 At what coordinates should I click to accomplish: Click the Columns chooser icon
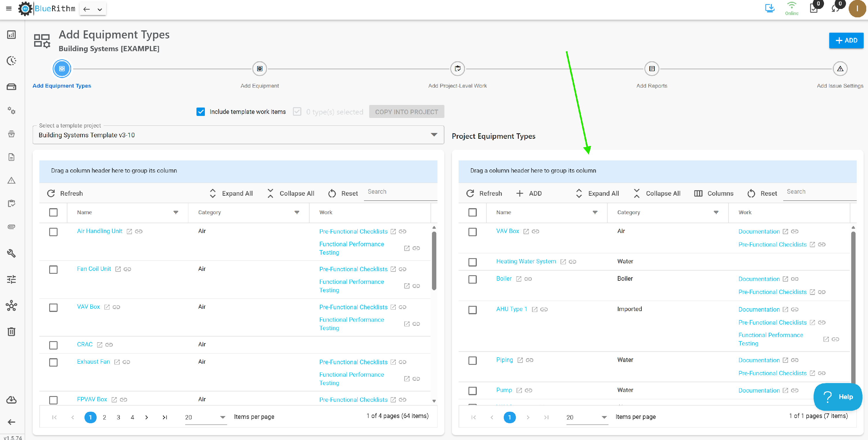(x=698, y=193)
